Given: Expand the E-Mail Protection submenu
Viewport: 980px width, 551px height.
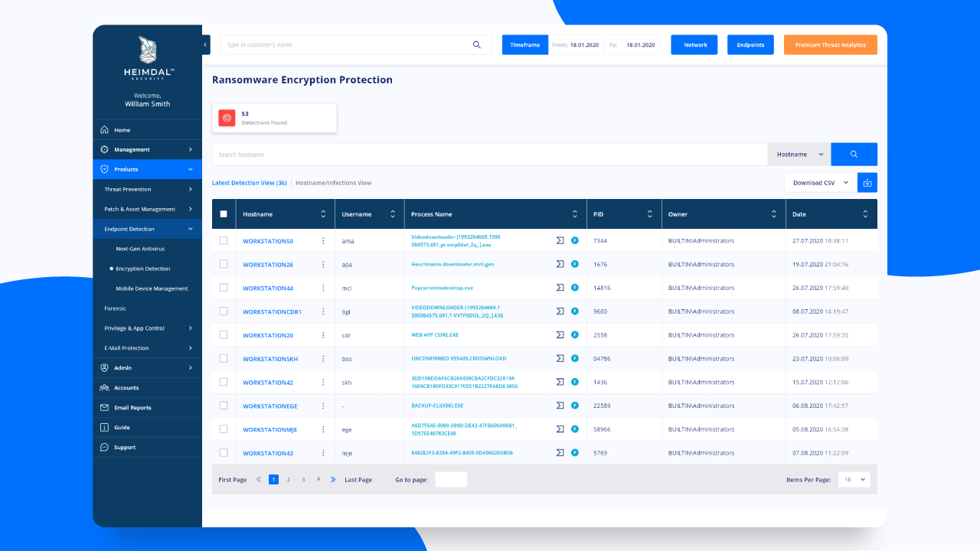Looking at the screenshot, I should pyautogui.click(x=148, y=348).
